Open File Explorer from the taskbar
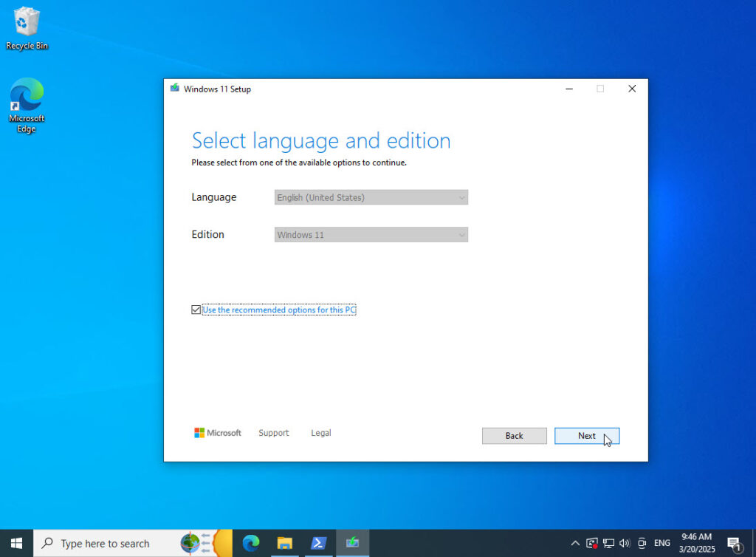756x557 pixels. pos(284,543)
